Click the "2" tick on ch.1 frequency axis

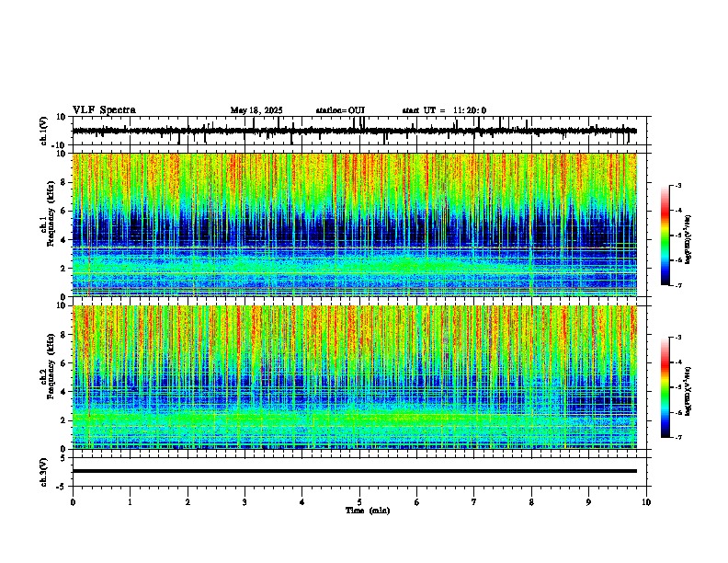coord(64,269)
